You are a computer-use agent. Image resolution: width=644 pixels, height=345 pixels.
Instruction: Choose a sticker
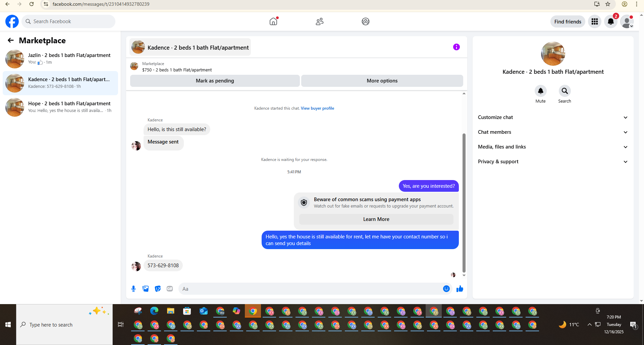[158, 289]
